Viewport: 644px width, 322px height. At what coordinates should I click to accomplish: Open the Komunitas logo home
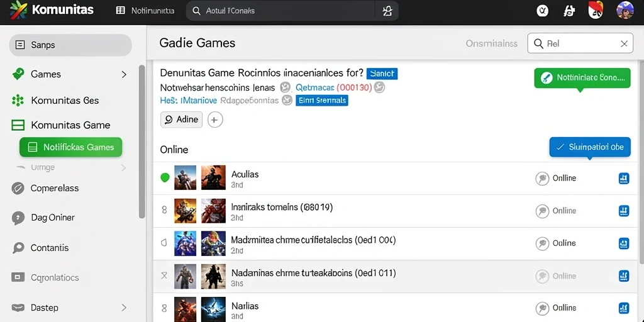[52, 10]
